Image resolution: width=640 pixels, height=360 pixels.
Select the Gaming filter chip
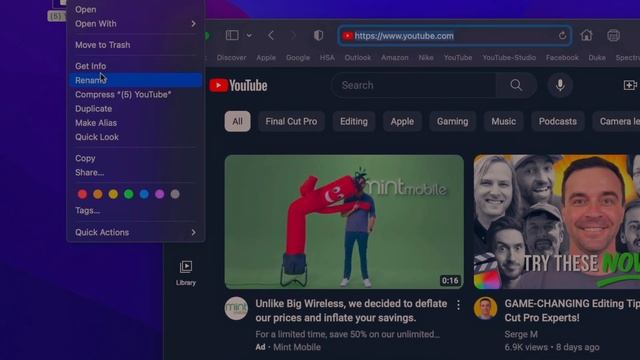pos(452,121)
